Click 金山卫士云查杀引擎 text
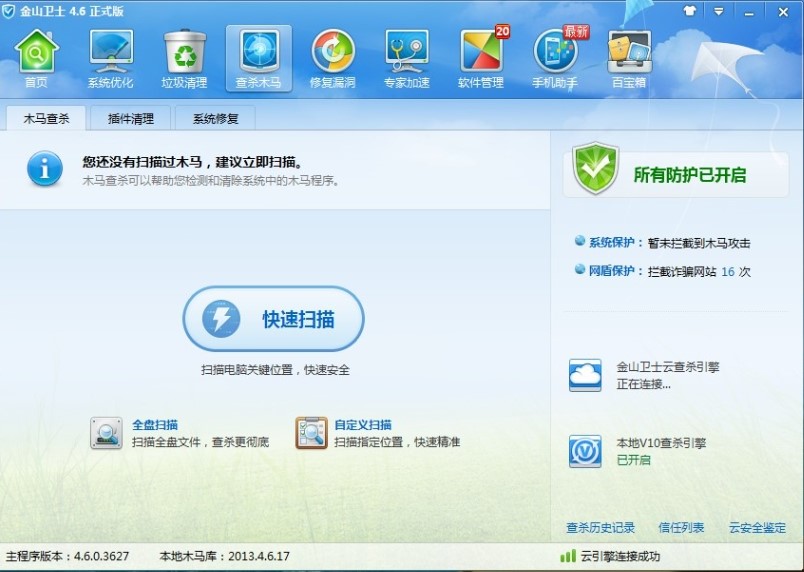Viewport: 804px width, 572px height. (x=668, y=367)
